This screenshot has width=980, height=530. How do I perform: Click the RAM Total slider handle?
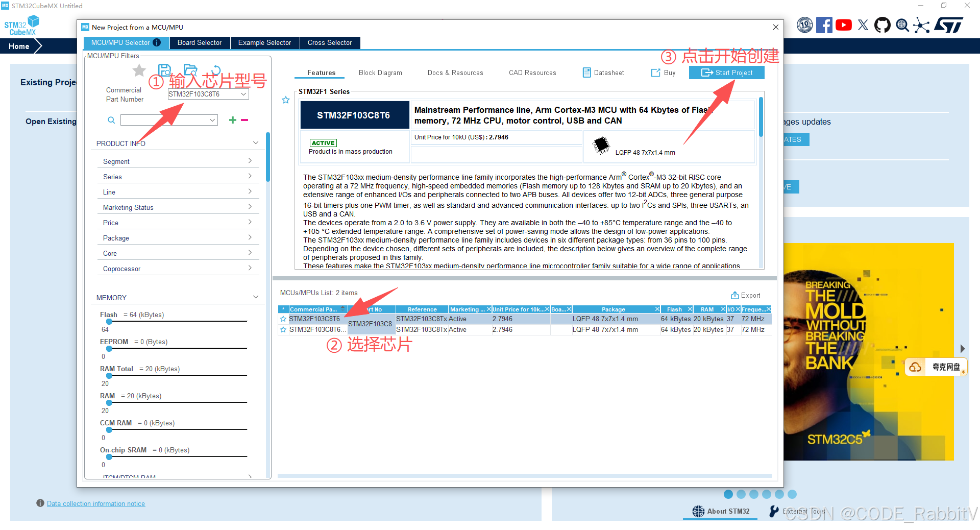click(x=109, y=376)
